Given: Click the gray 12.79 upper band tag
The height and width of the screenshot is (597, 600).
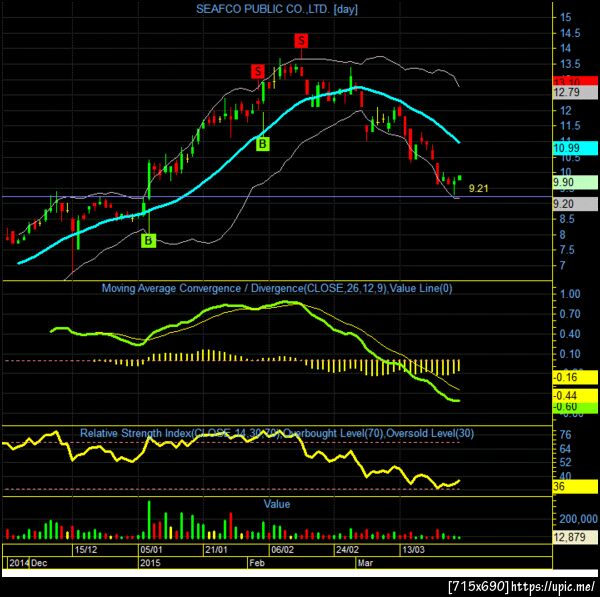Looking at the screenshot, I should [x=575, y=92].
